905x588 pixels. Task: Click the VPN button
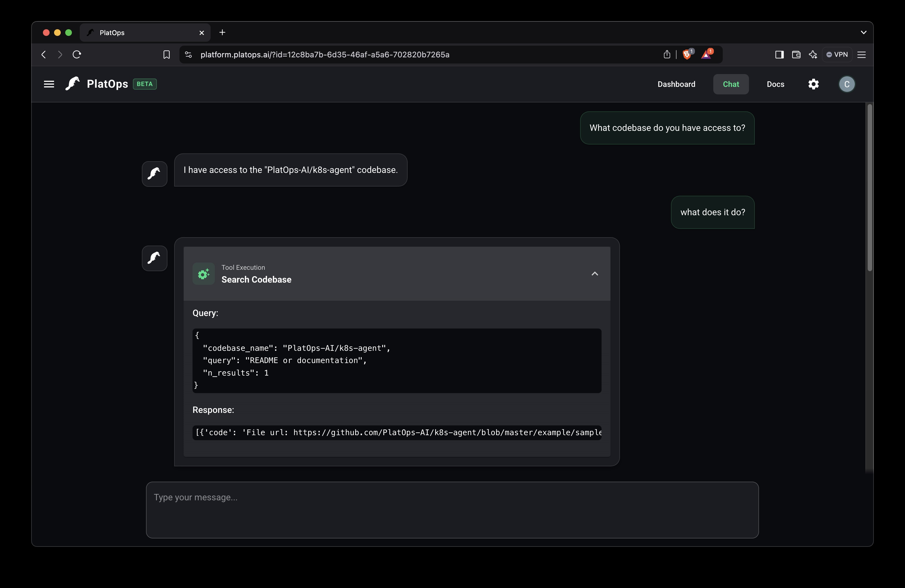coord(837,55)
